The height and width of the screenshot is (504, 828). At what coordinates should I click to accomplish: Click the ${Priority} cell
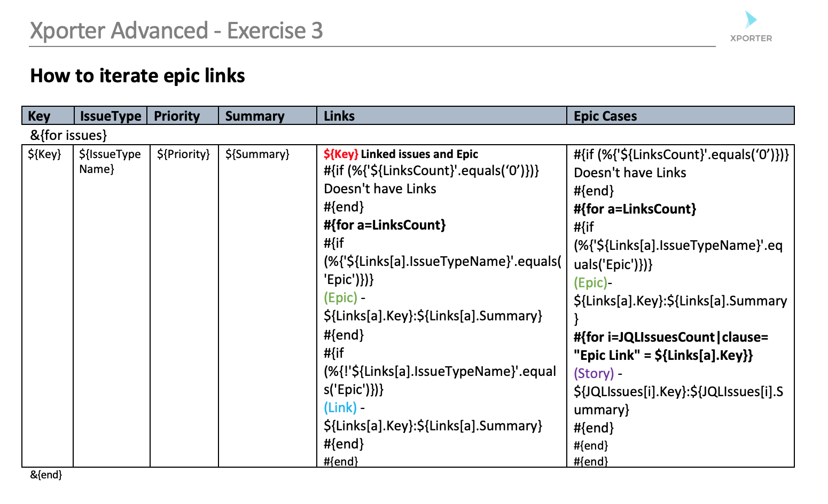click(183, 154)
